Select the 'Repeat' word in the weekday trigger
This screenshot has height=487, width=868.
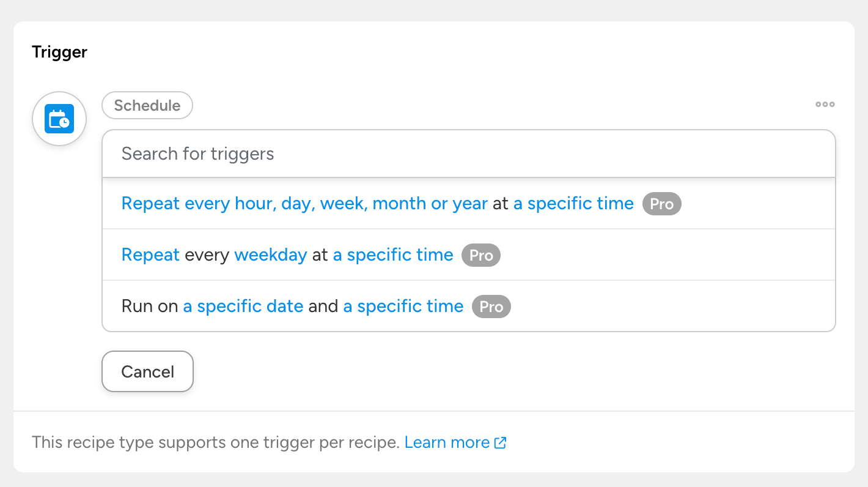pos(150,255)
